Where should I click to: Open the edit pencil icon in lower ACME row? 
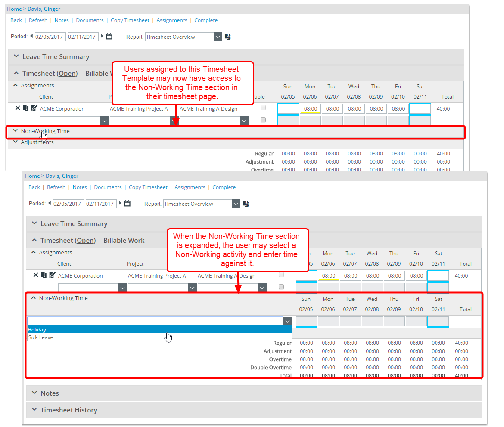tap(52, 275)
